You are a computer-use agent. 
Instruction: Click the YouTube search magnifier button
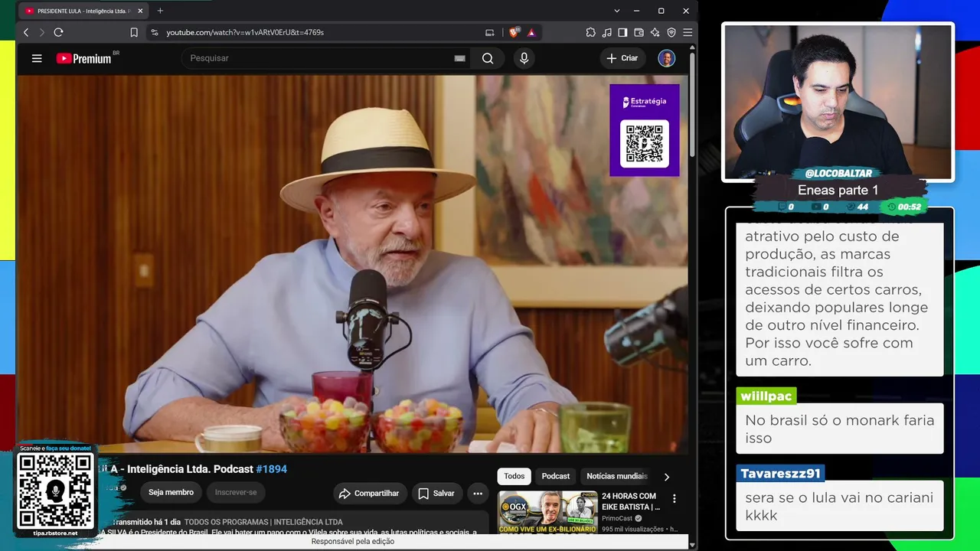point(488,58)
